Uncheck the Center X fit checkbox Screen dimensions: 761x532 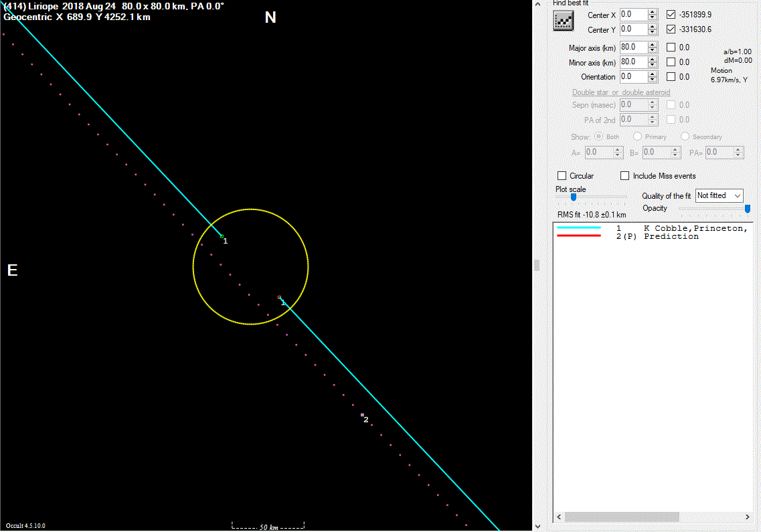671,15
